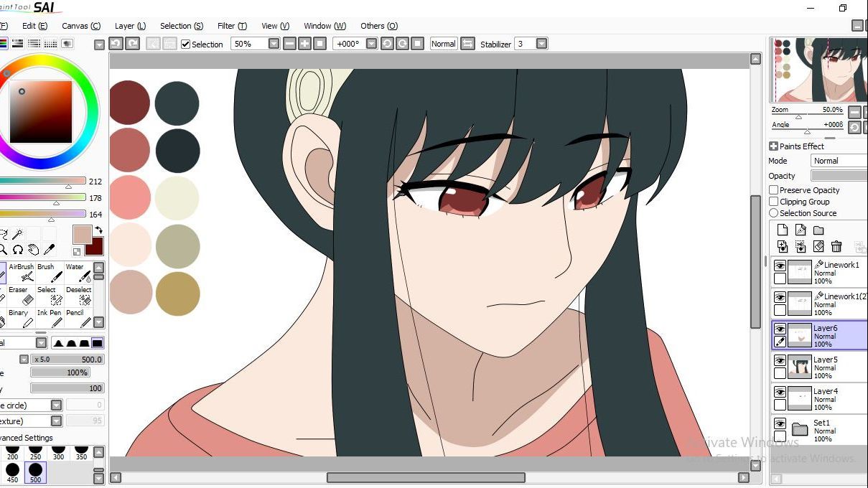Open the Window menu
Screen dimensions: 868x488
(325, 26)
